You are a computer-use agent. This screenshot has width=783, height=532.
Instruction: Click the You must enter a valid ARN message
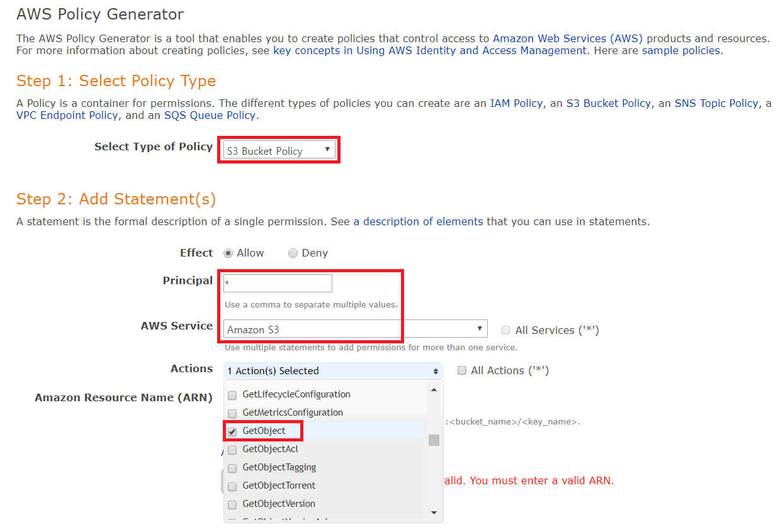point(542,480)
